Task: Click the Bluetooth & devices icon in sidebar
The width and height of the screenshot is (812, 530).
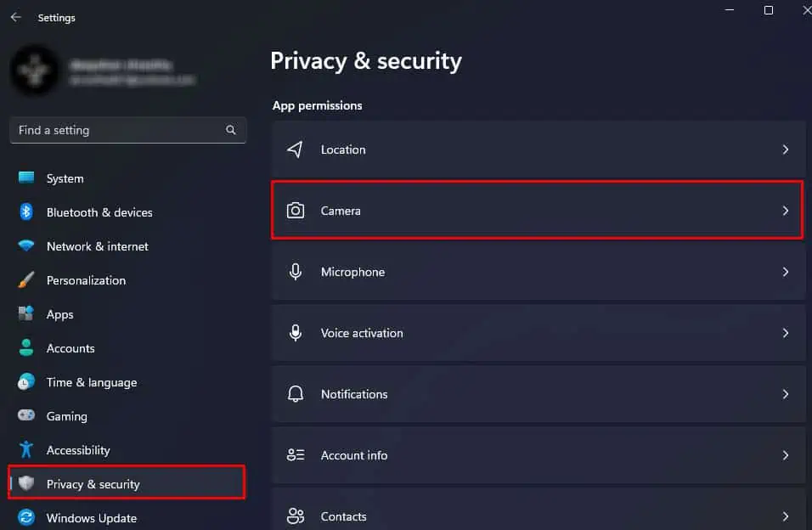Action: (25, 212)
